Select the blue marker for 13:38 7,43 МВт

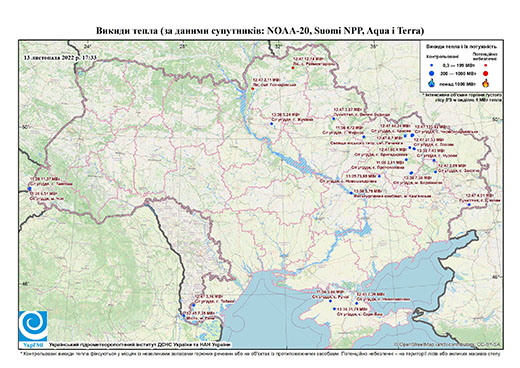pos(414,149)
